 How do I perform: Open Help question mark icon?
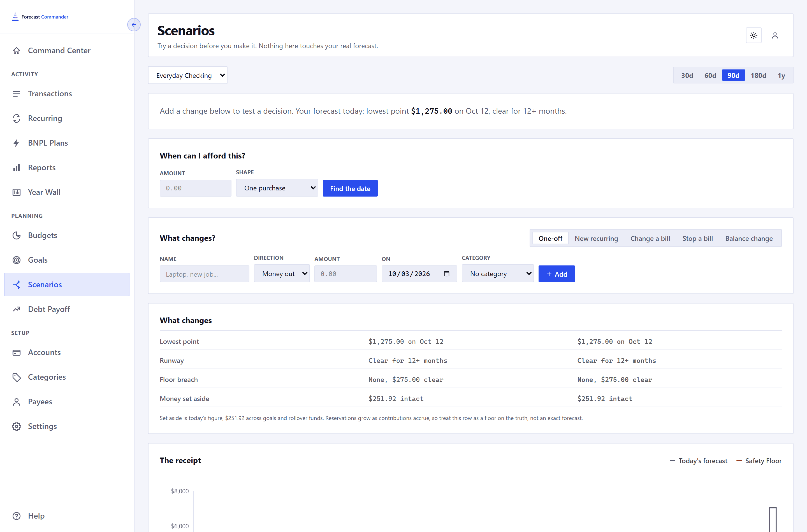click(16, 516)
